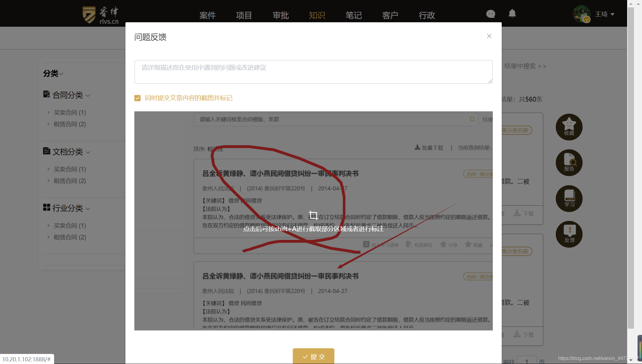
Task: Go to the 行政 menu
Action: click(x=427, y=15)
